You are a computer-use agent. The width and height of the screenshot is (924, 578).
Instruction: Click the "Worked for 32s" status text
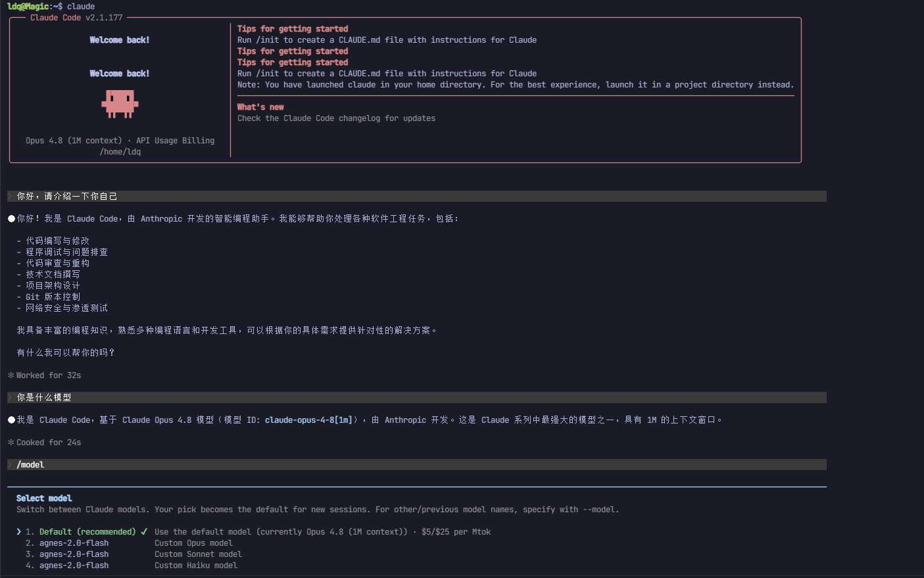(49, 375)
